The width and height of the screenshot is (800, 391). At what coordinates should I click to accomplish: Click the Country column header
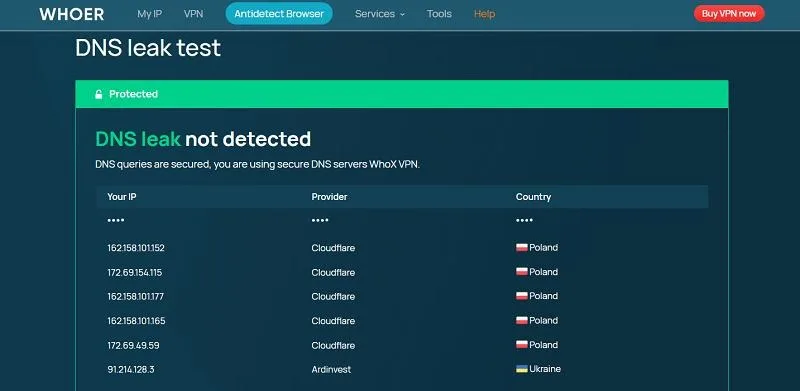tap(533, 197)
